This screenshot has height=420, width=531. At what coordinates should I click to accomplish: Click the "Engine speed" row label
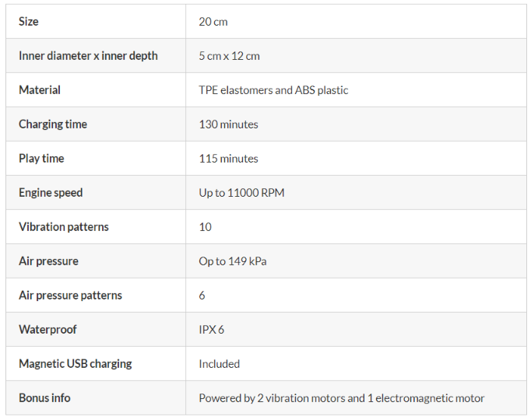tap(51, 193)
